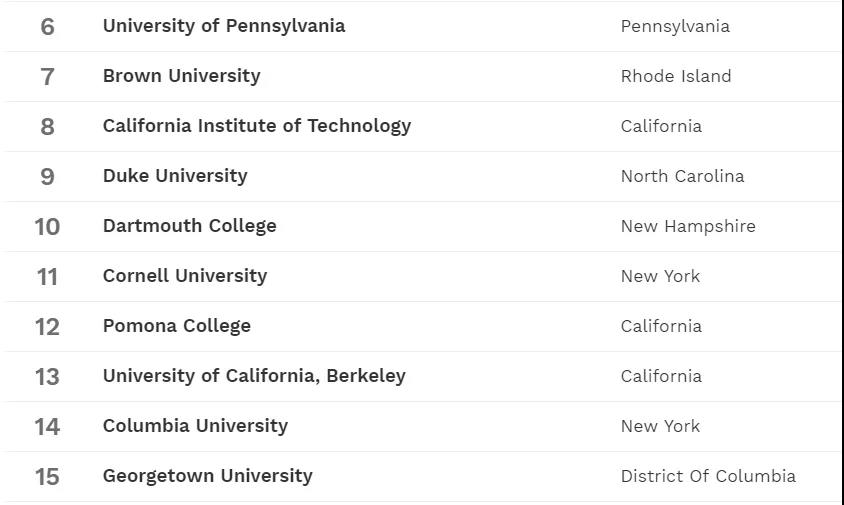Viewport: 844px width, 505px height.
Task: Open the University of Pennsylvania link
Action: click(223, 26)
